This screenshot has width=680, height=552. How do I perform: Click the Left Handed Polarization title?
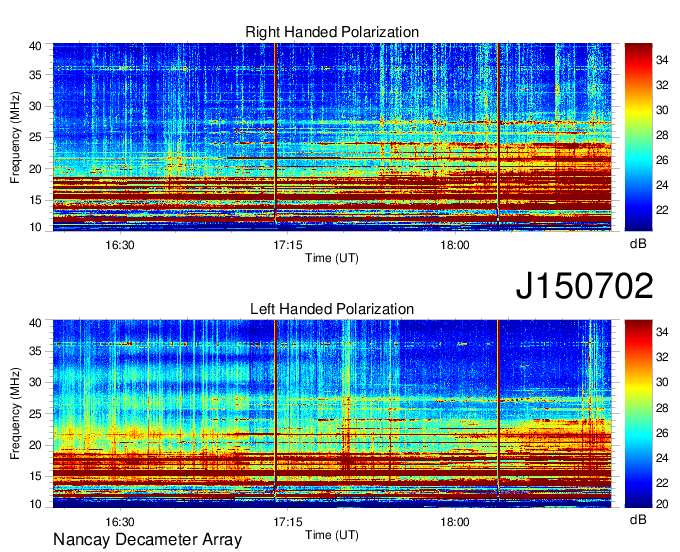coord(332,309)
